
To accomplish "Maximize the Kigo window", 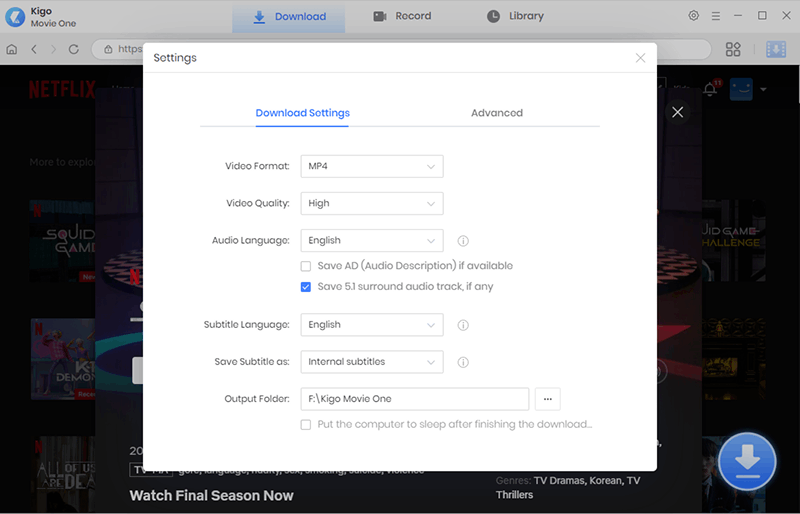I will (762, 16).
